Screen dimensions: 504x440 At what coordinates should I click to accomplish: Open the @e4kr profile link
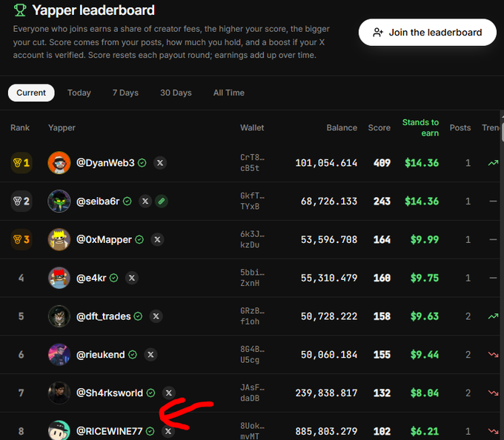[x=91, y=278]
